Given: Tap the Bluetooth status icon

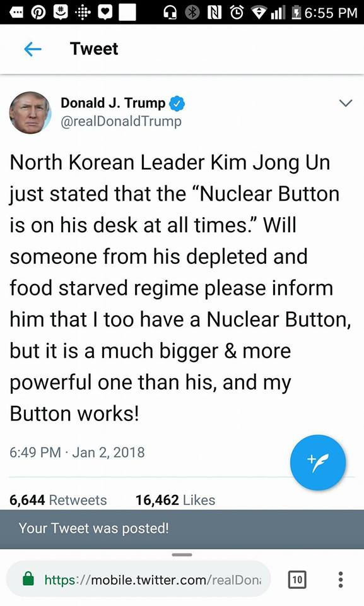Looking at the screenshot, I should (x=192, y=13).
